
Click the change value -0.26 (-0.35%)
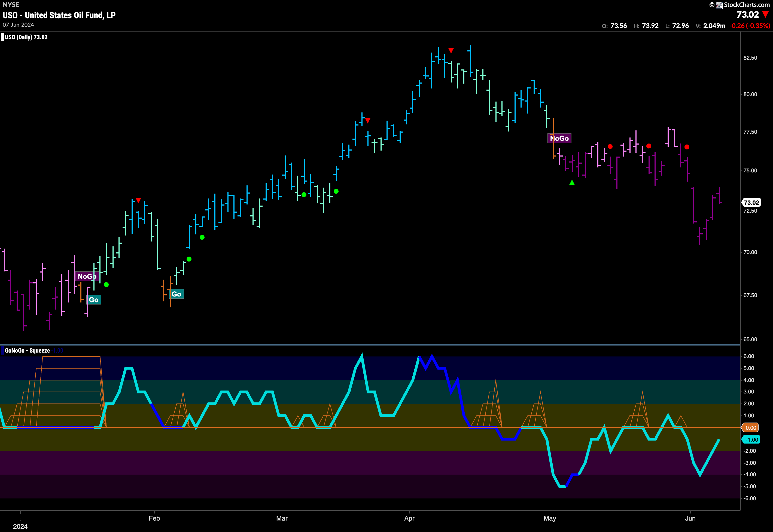click(750, 26)
